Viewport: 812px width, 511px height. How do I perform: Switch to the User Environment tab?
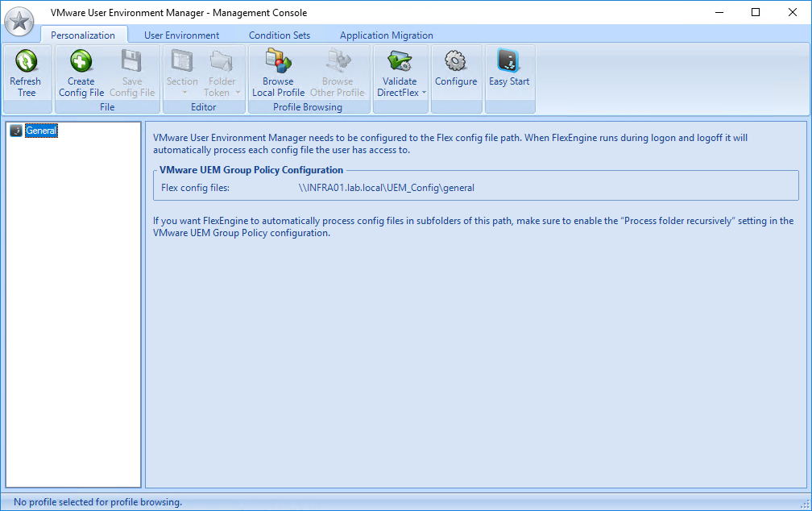[181, 35]
